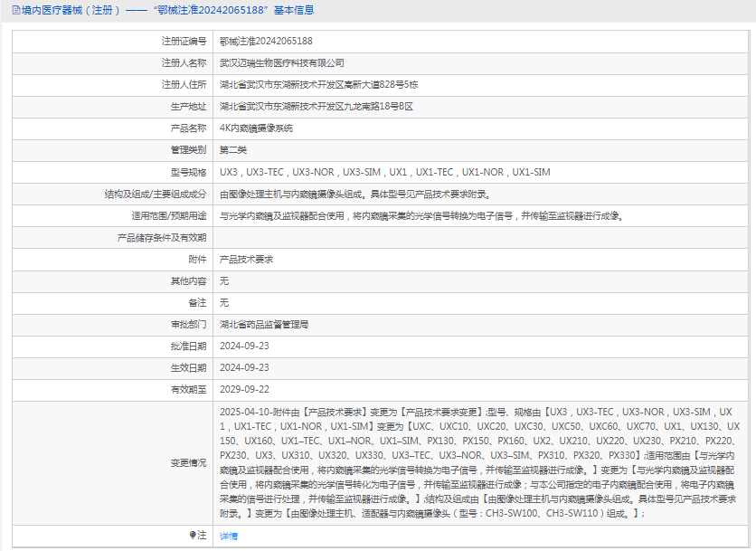The height and width of the screenshot is (551, 756).
Task: Click the 结构及组成/主要组成成分 label
Action: click(156, 194)
